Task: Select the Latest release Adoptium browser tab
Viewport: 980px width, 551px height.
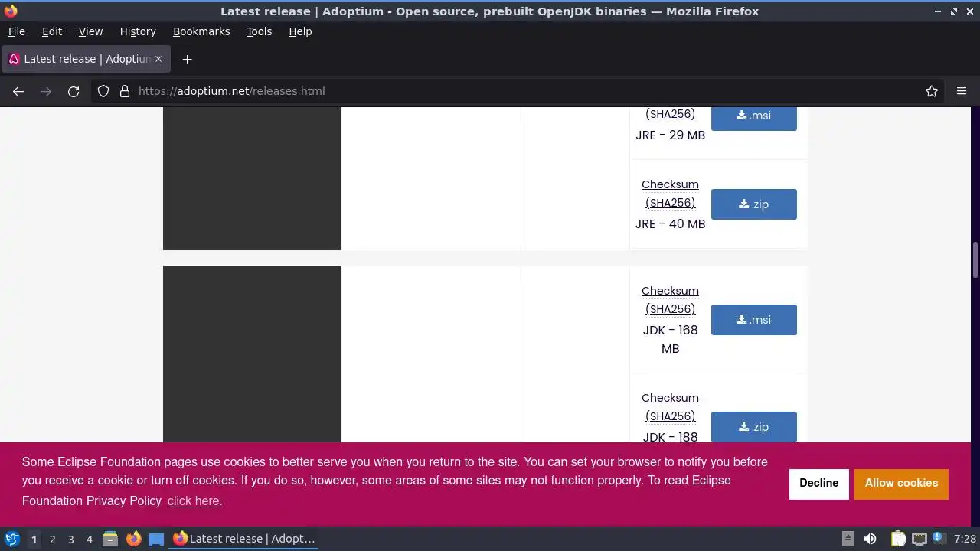Action: coord(86,59)
